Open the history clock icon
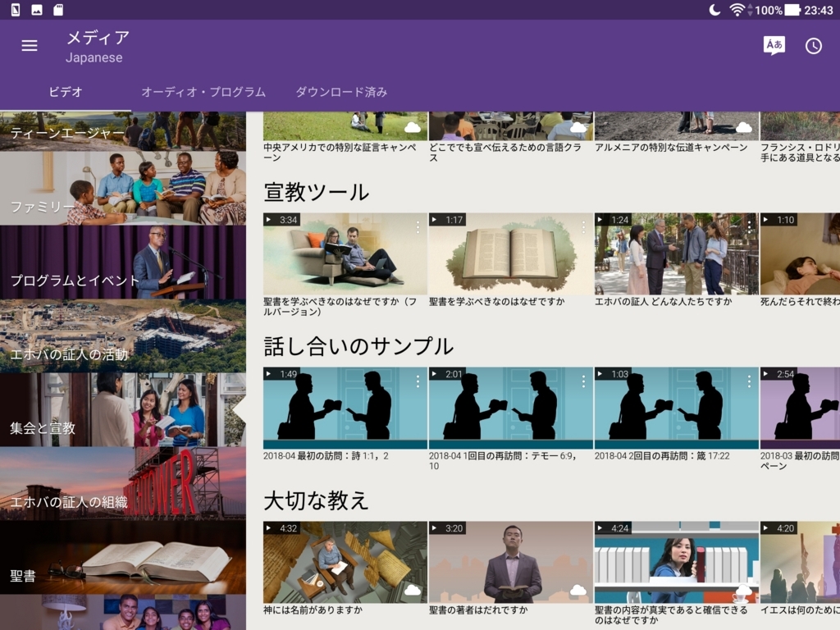 pyautogui.click(x=813, y=46)
